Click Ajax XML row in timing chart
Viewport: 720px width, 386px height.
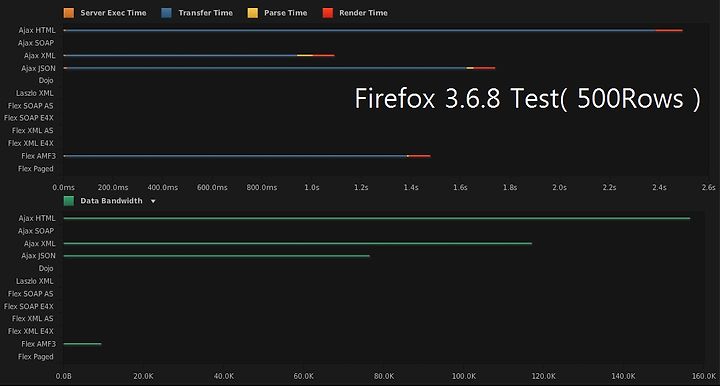tap(39, 56)
